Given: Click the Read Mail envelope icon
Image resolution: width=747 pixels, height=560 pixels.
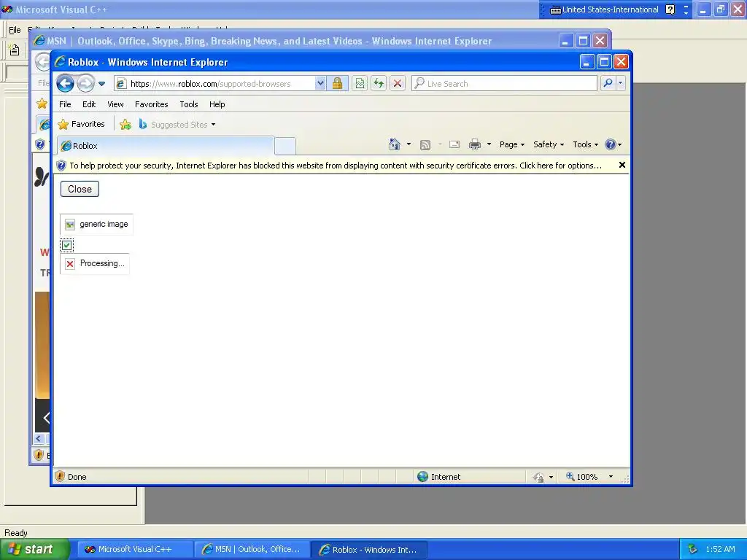Looking at the screenshot, I should click(454, 144).
